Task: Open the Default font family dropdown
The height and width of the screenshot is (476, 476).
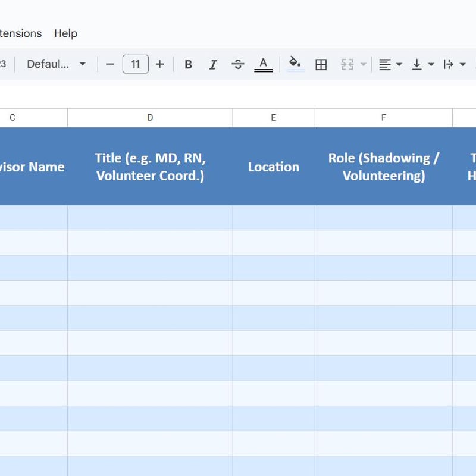Action: click(x=56, y=64)
